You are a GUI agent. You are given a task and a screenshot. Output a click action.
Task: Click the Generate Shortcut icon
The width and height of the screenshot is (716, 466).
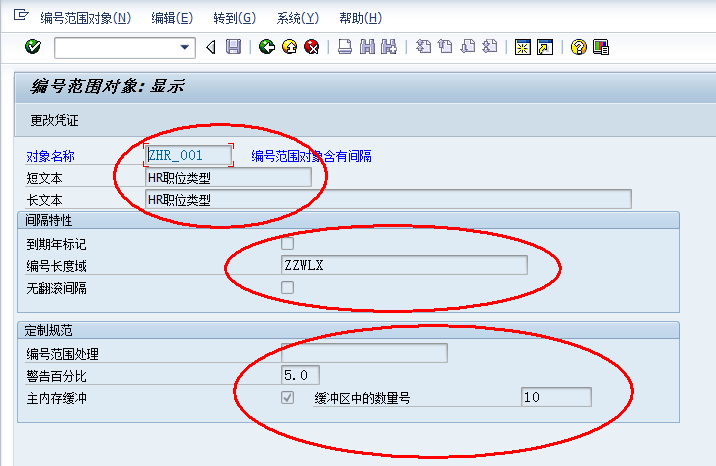(x=545, y=47)
